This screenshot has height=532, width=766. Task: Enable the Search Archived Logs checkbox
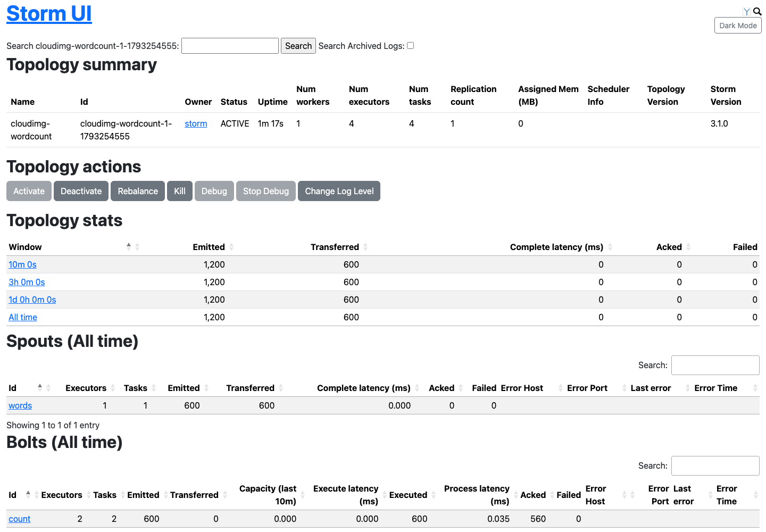[x=410, y=46]
